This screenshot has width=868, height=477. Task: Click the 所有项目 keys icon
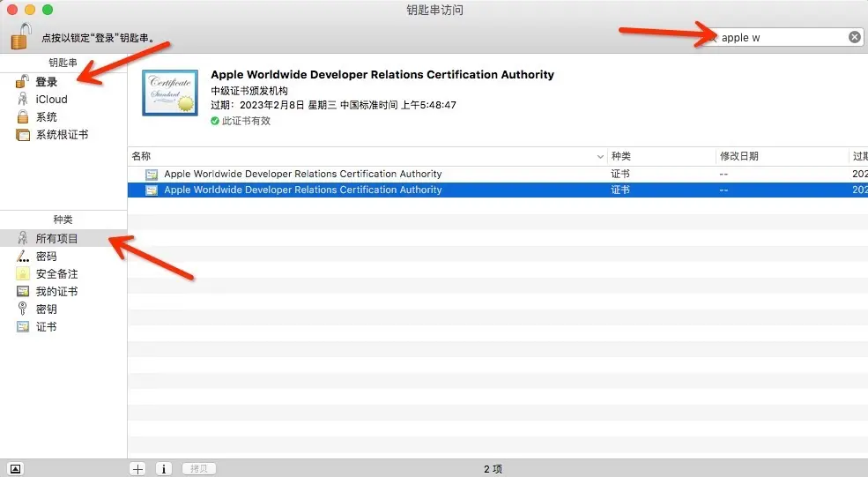pos(22,238)
